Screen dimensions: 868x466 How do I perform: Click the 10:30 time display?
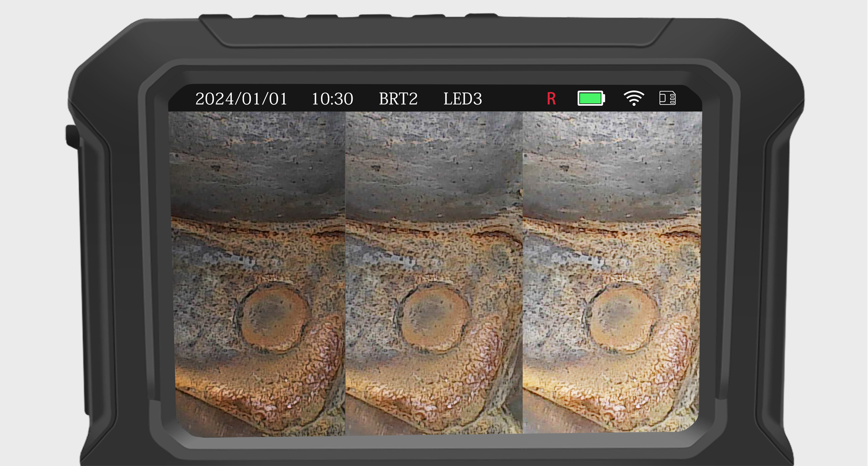tap(332, 99)
